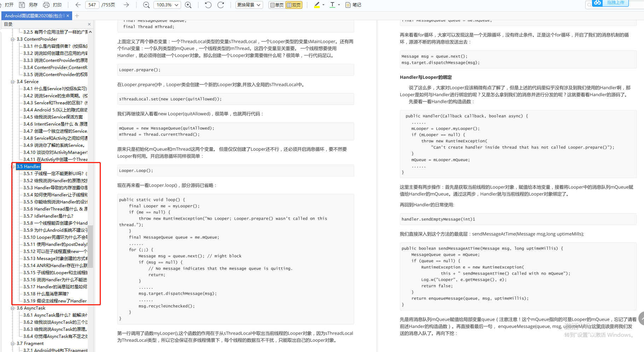Open outline entry 3.3.2 说说如何创建自己应用的内容

click(56, 53)
